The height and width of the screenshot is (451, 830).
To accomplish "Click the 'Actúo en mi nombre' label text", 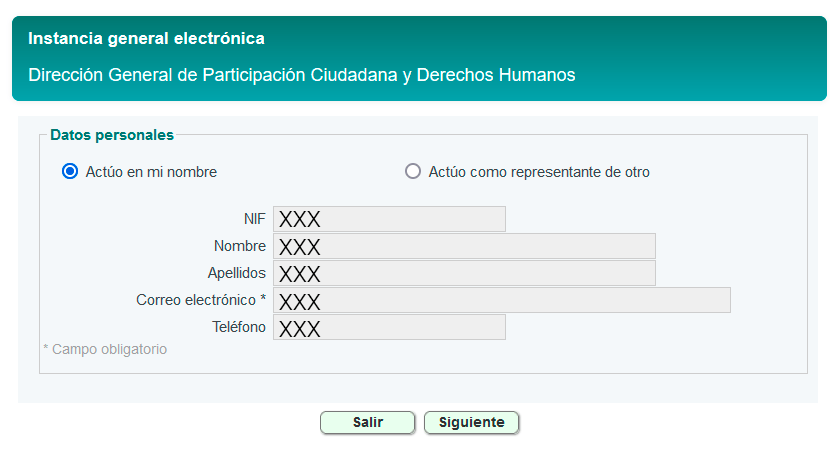I will point(151,172).
